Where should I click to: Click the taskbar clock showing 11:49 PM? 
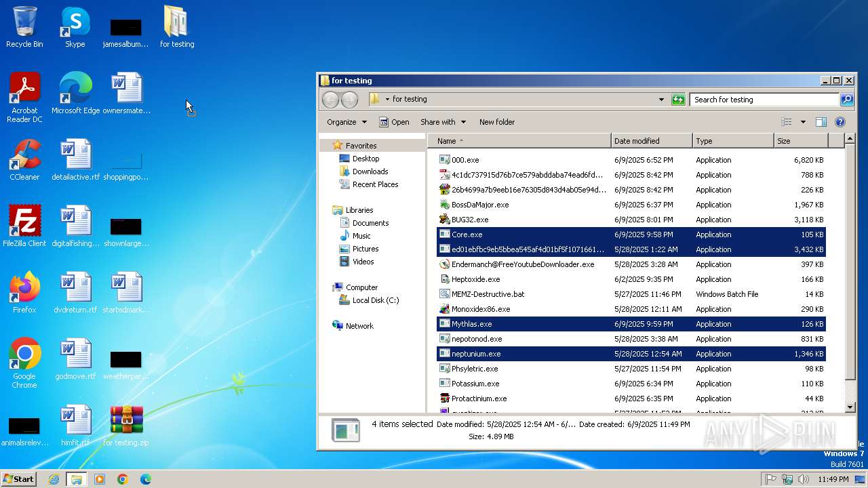833,479
